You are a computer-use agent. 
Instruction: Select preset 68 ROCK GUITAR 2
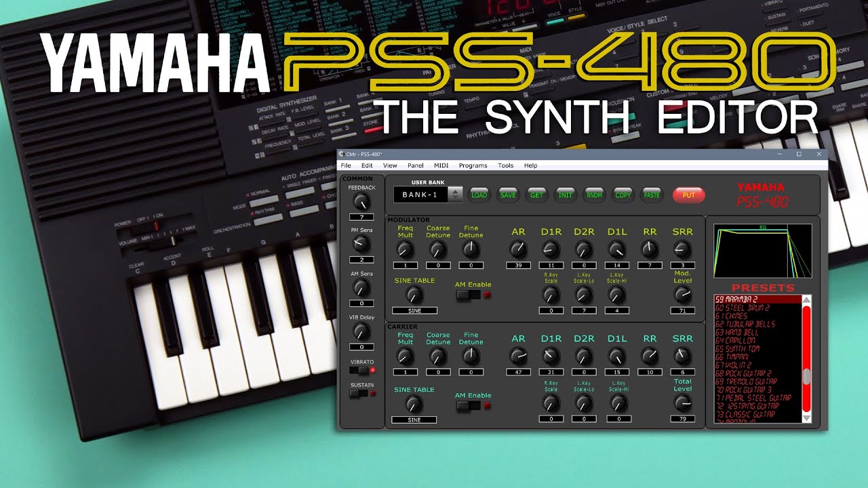click(757, 373)
